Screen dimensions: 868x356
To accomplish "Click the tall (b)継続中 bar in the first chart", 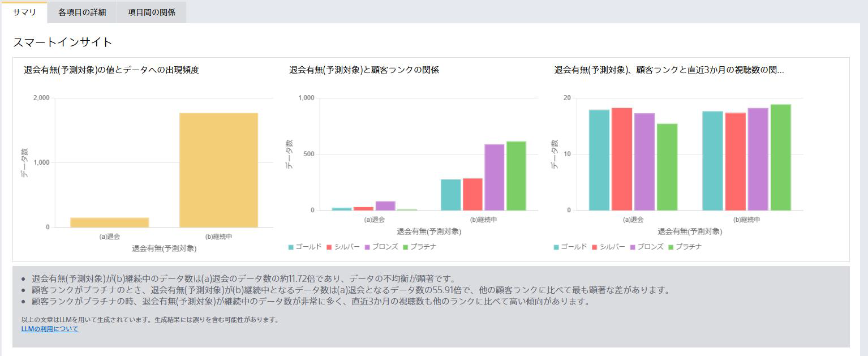I will pos(218,170).
